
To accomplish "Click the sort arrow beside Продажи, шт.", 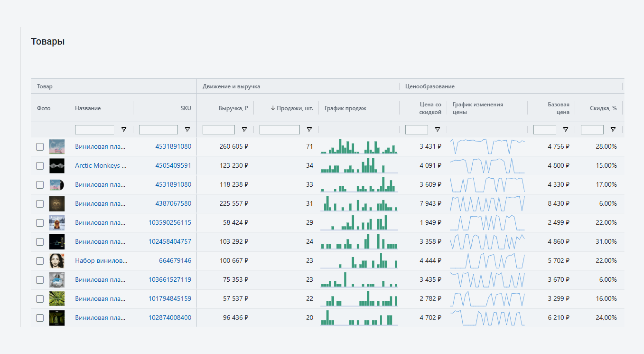I will tap(273, 108).
